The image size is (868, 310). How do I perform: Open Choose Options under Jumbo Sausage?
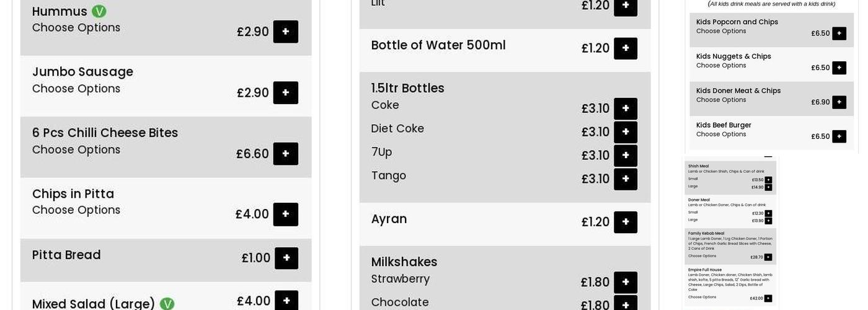76,89
